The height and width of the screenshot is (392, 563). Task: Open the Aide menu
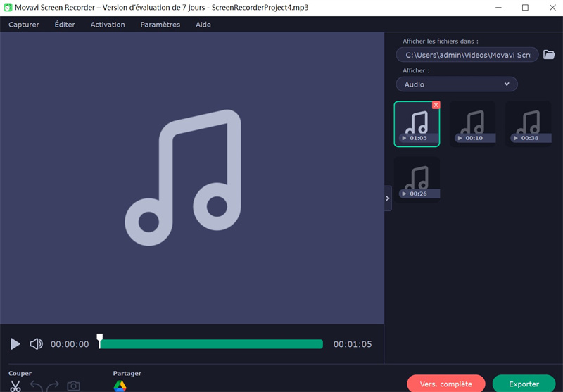[x=203, y=25]
